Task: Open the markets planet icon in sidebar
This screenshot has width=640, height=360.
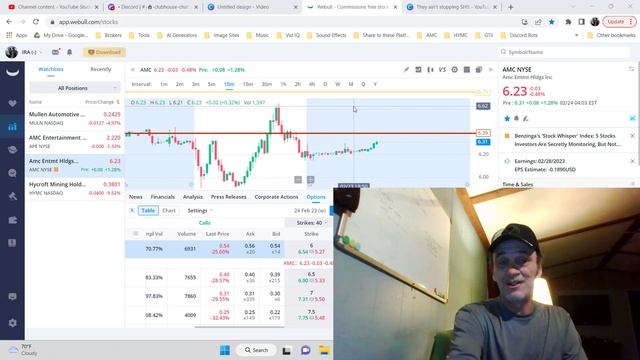Action: [13, 150]
